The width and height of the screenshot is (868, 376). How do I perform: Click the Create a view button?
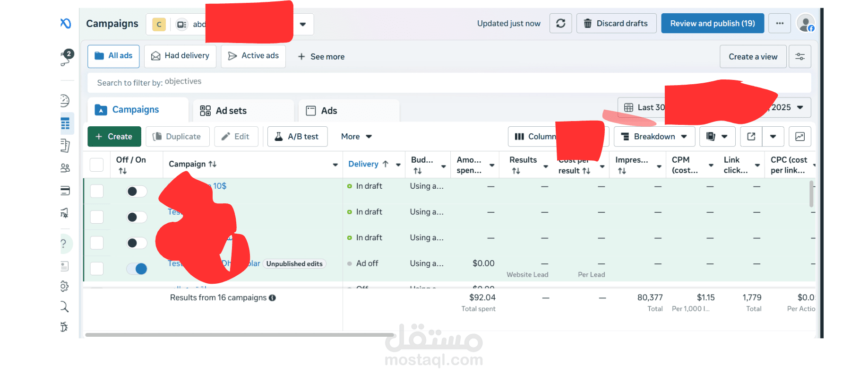tap(753, 57)
